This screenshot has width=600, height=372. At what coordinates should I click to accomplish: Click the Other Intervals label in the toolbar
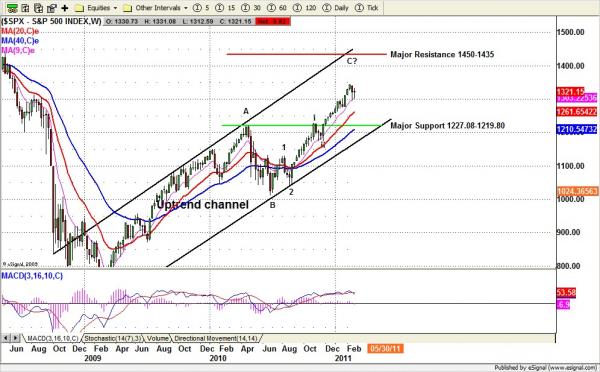click(x=158, y=8)
